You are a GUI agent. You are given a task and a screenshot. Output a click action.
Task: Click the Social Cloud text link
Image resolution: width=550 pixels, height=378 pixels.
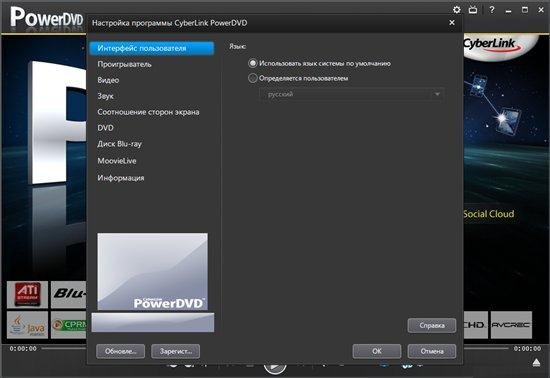(489, 214)
